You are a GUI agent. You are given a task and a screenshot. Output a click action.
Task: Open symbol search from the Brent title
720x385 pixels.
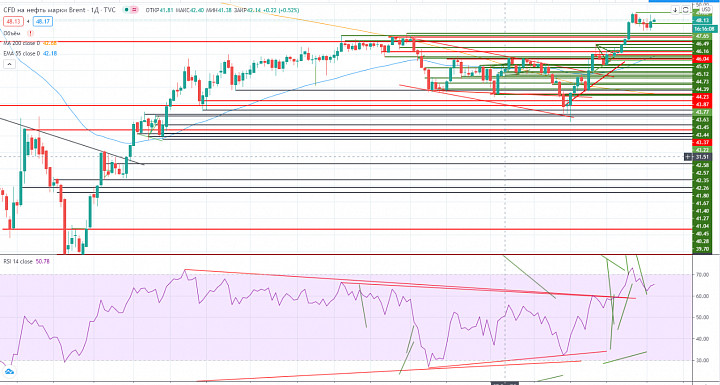coord(60,9)
